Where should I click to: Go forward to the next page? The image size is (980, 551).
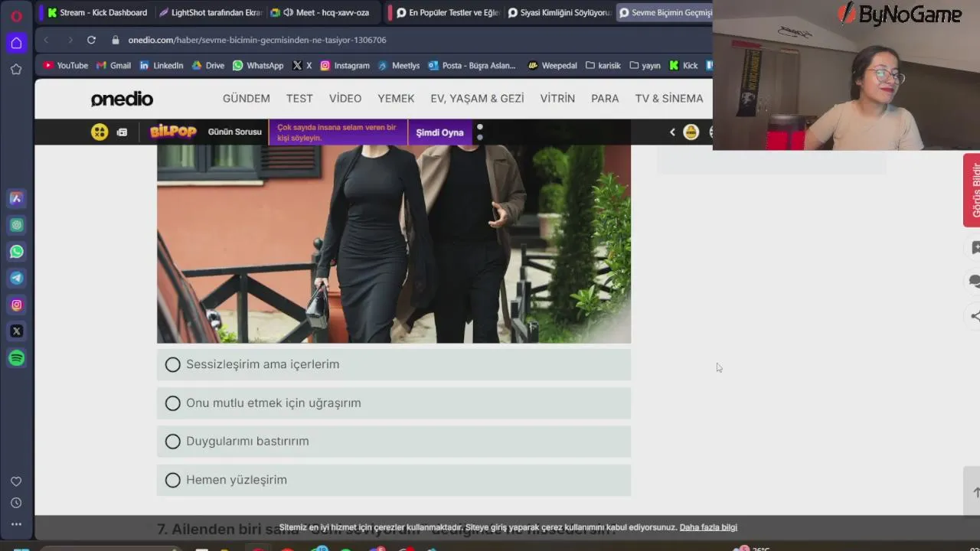(x=70, y=40)
